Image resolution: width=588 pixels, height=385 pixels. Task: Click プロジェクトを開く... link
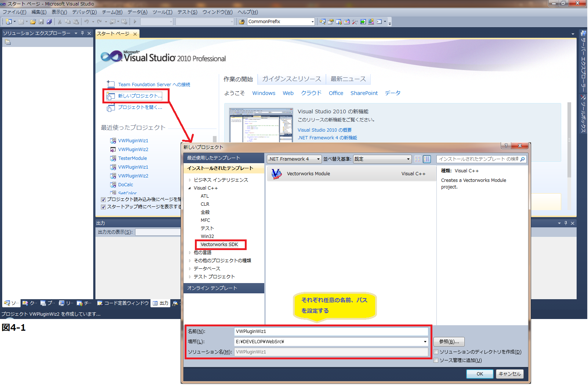point(140,107)
